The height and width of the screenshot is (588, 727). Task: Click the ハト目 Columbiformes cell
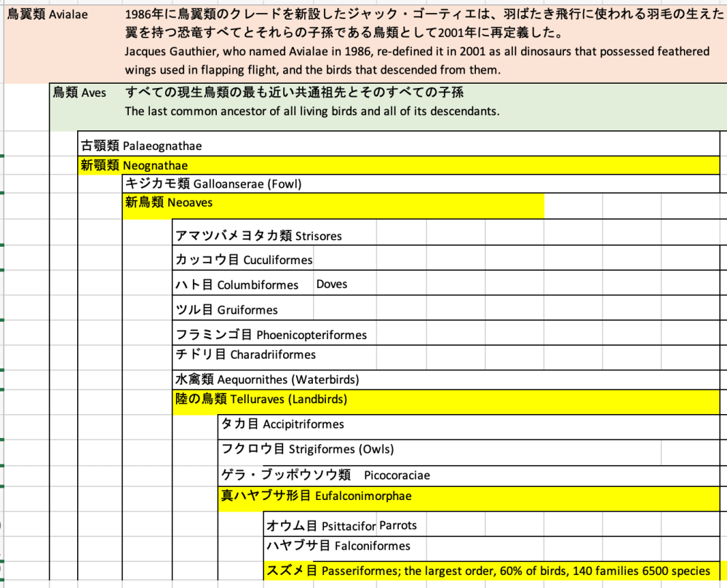pyautogui.click(x=237, y=285)
